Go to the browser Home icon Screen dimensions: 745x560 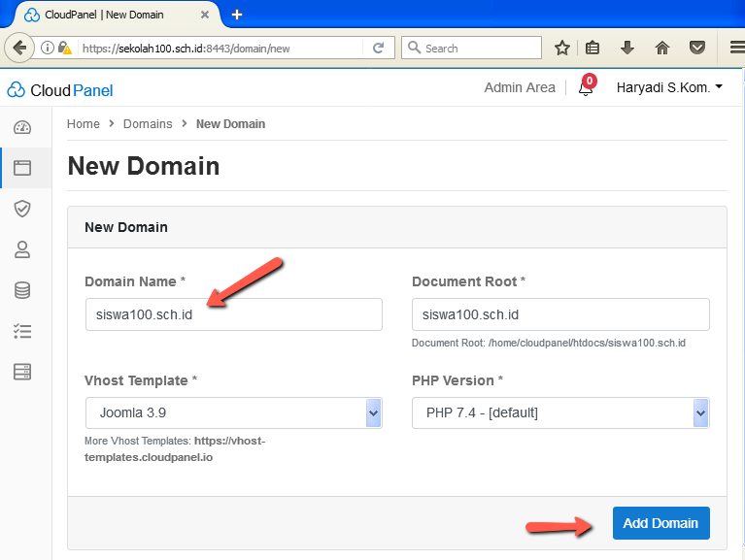click(x=662, y=48)
